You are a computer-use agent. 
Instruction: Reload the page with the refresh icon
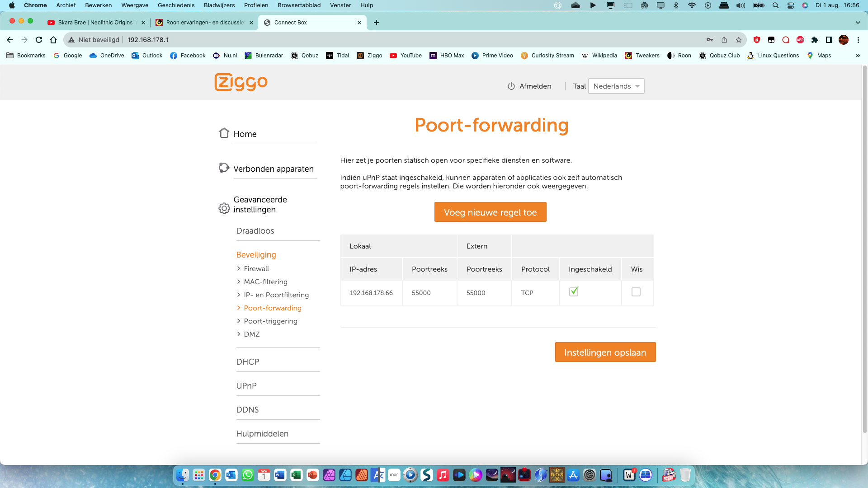pyautogui.click(x=39, y=40)
